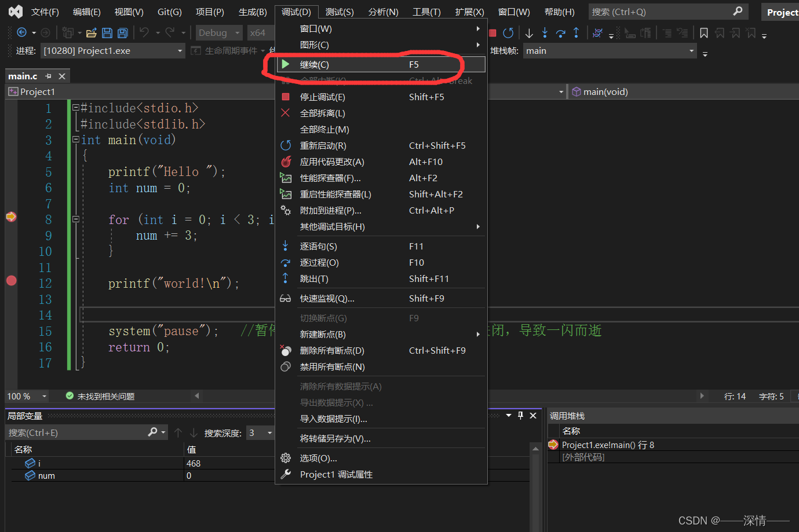Open QuickWatch (快速监视) from the menu
799x532 pixels.
381,298
